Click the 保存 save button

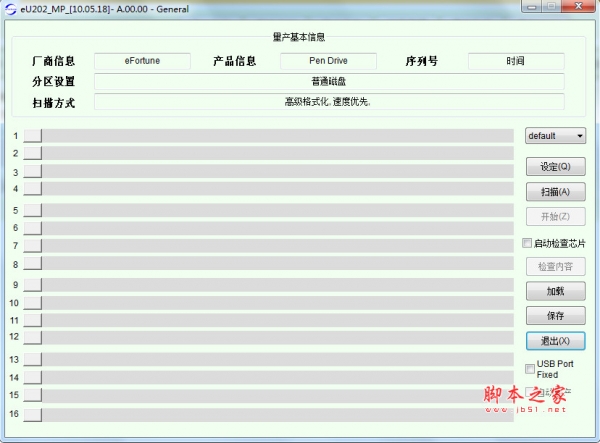click(x=556, y=316)
